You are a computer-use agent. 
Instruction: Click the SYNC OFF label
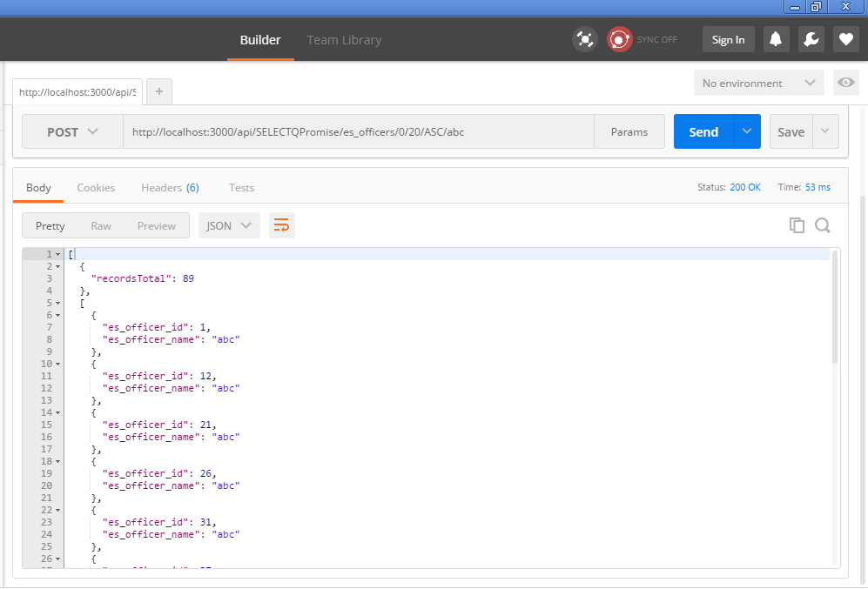pyautogui.click(x=657, y=39)
